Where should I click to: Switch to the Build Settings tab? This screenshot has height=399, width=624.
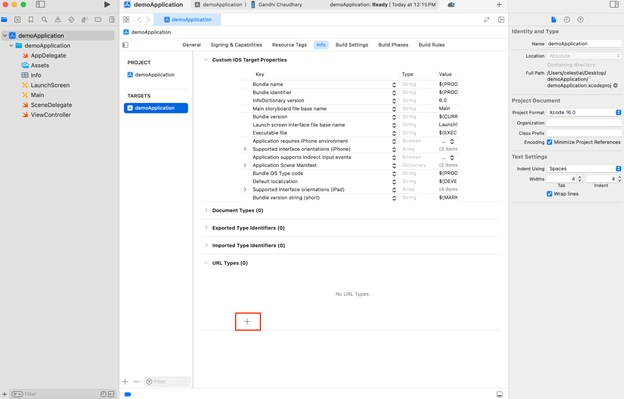(351, 45)
